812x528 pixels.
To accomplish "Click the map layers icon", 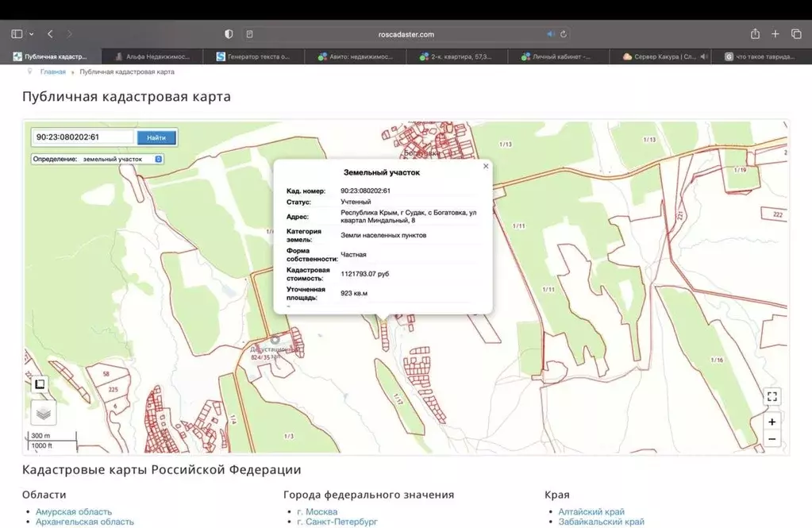I will click(x=44, y=412).
